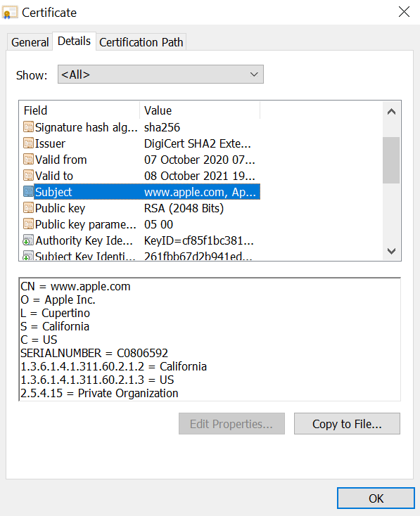This screenshot has height=516, width=420.
Task: Click the scroll down arrow in field list
Action: click(391, 252)
